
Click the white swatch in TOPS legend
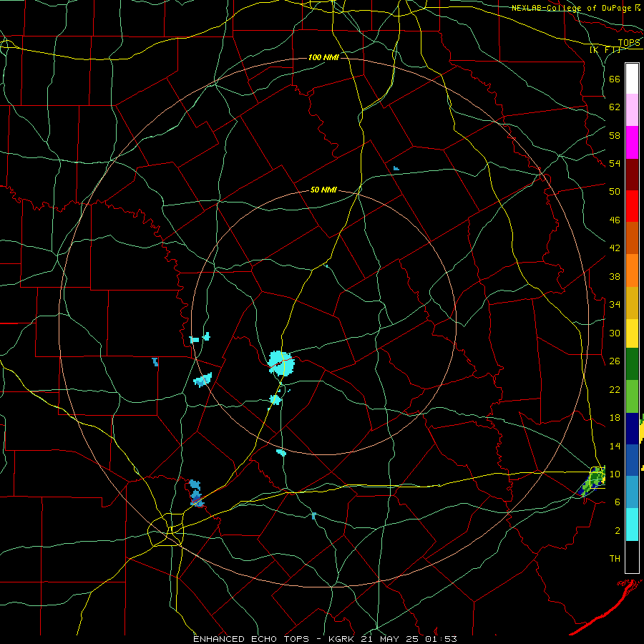[632, 79]
